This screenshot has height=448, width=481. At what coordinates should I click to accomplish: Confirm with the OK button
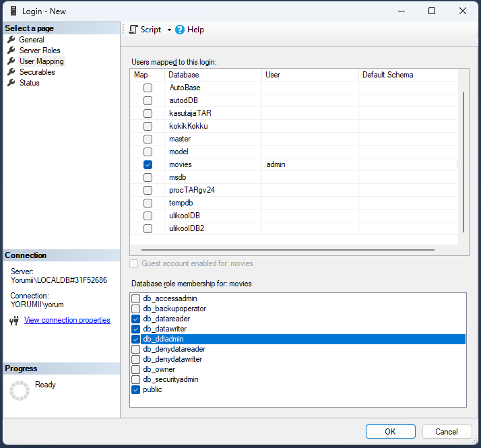390,431
